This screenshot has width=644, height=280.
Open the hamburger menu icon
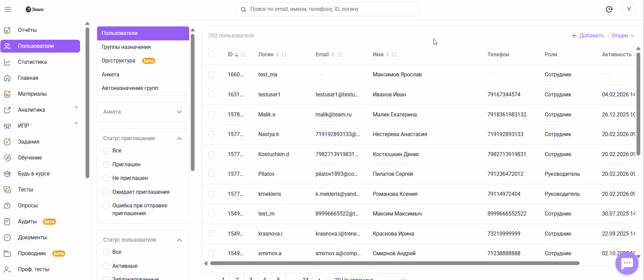coord(8,9)
